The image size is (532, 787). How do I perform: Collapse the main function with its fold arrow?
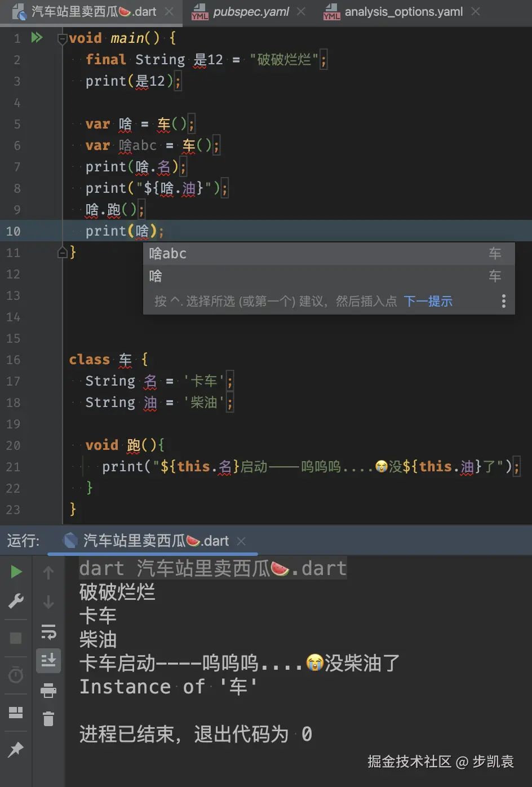click(x=62, y=38)
